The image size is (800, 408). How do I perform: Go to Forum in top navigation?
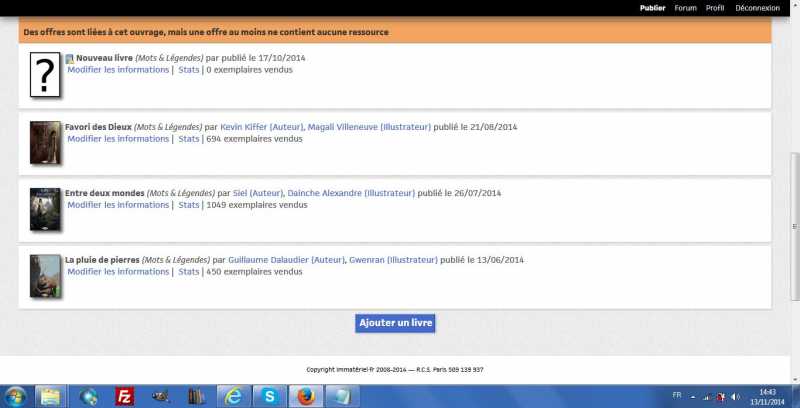(x=685, y=8)
